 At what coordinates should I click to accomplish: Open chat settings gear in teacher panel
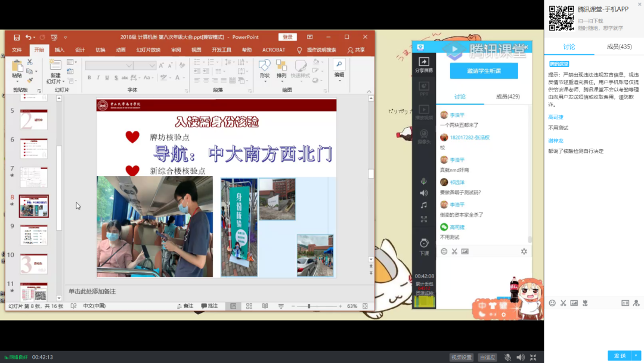524,251
